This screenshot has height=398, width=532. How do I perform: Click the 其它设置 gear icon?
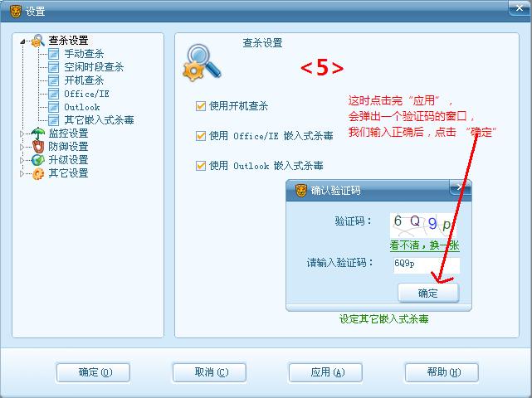(x=38, y=173)
